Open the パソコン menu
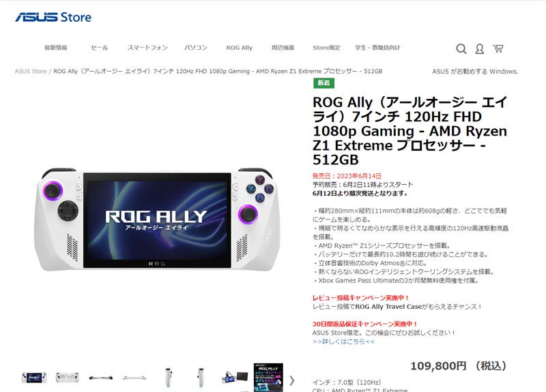The height and width of the screenshot is (392, 546). 195,48
